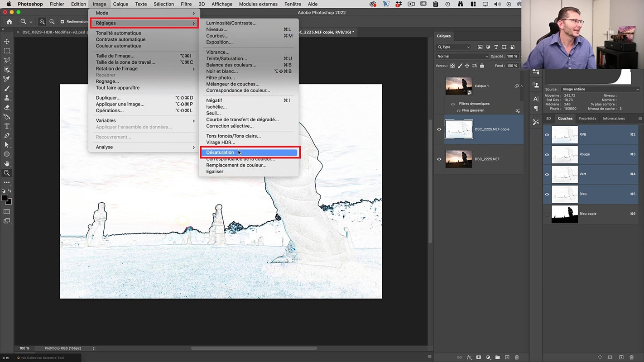Screen dimensions: 644x362
Task: Open the layer effects fx menu
Action: pyautogui.click(x=469, y=357)
